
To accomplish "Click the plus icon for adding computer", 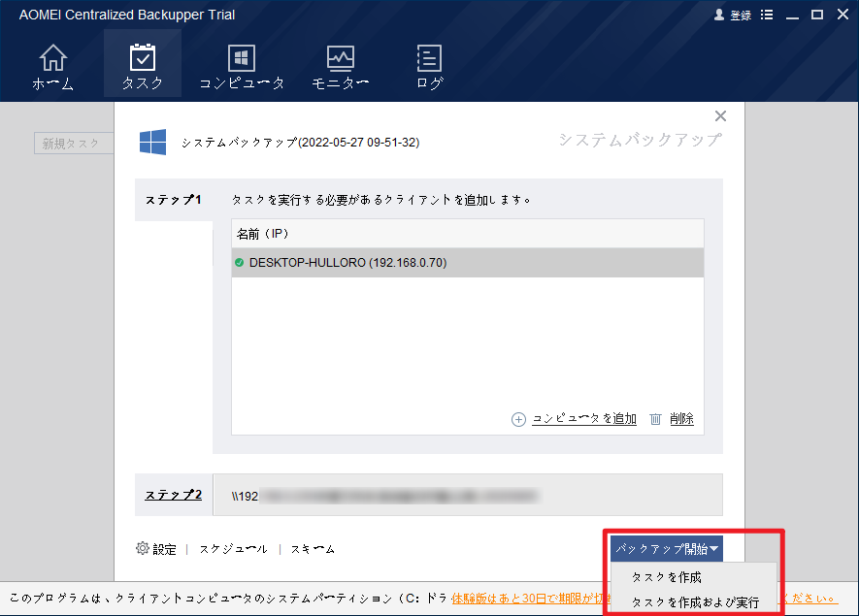I will pyautogui.click(x=518, y=419).
